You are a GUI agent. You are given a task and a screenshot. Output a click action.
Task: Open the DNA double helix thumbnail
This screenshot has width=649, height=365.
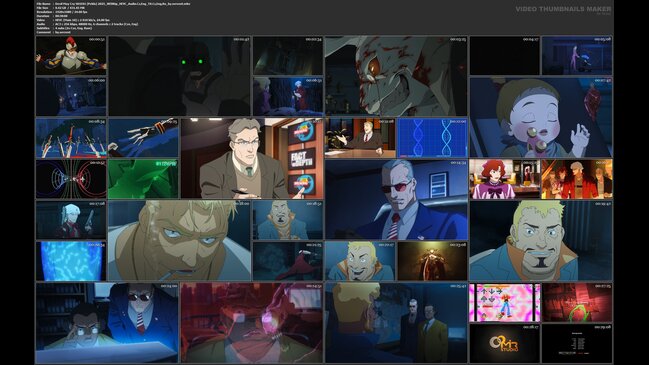click(432, 138)
